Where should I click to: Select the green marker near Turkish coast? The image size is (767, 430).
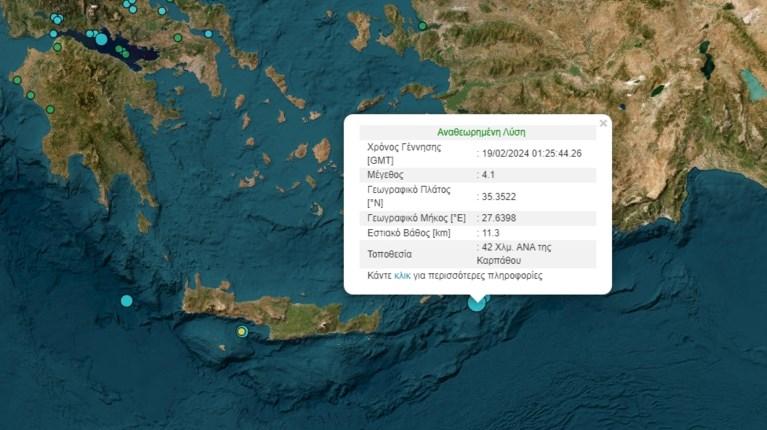(x=423, y=26)
